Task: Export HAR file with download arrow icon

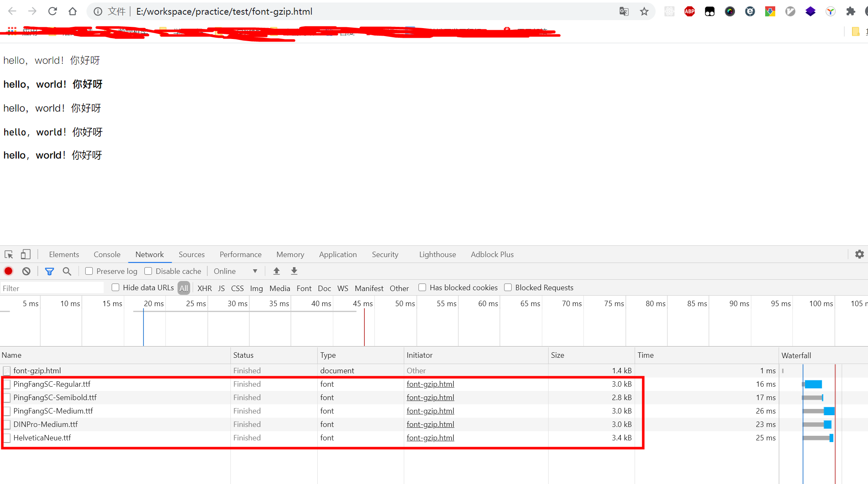Action: click(294, 271)
